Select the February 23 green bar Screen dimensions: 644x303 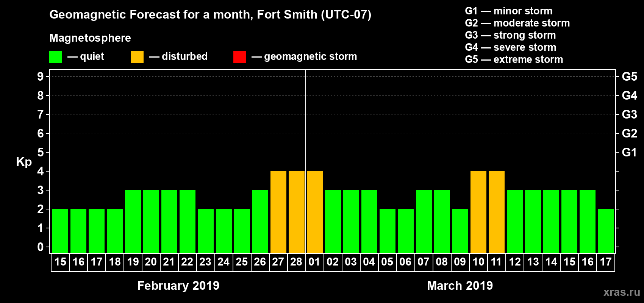click(x=206, y=231)
